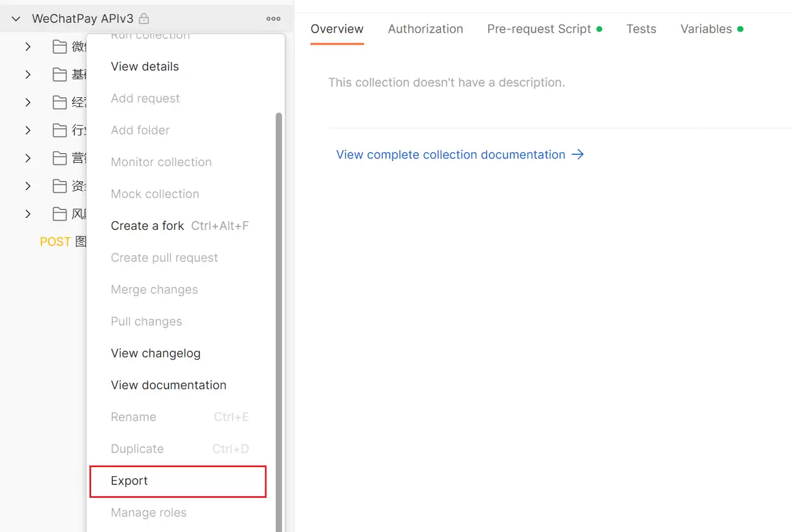Click the sixth folder icon in the tree
This screenshot has height=532, width=793.
59,186
